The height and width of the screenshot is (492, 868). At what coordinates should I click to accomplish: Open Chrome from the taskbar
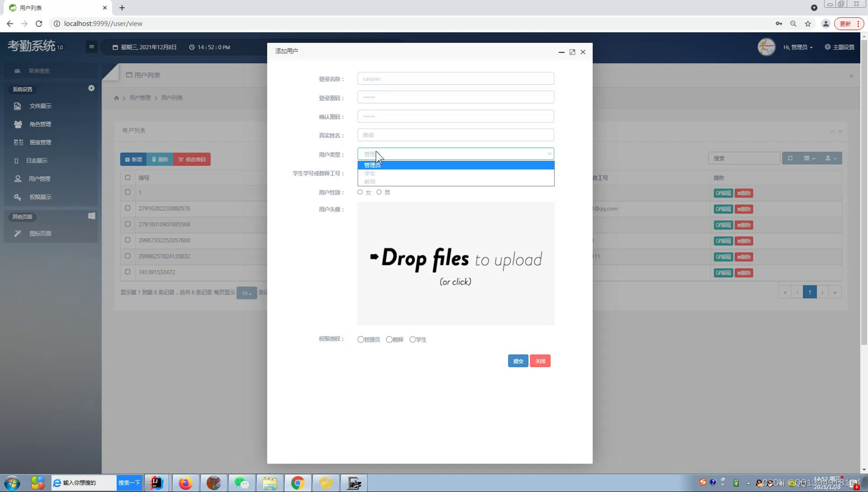[x=297, y=483]
